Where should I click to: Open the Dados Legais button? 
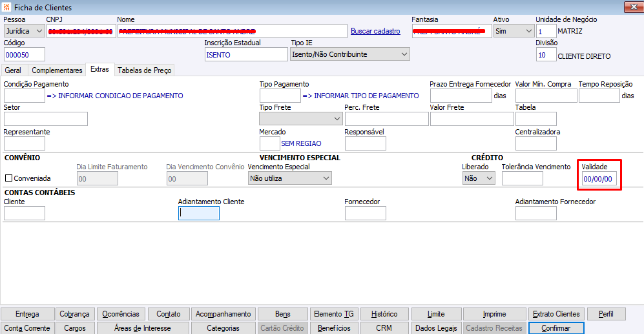click(436, 328)
